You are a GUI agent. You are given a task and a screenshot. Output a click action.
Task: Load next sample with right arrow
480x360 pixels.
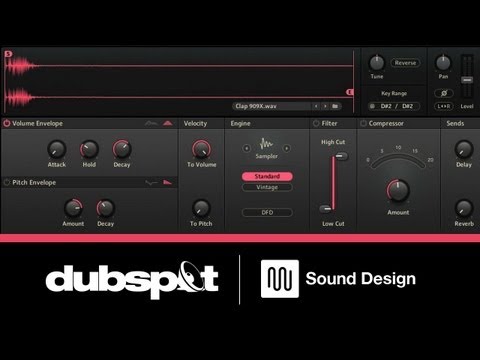[325, 106]
